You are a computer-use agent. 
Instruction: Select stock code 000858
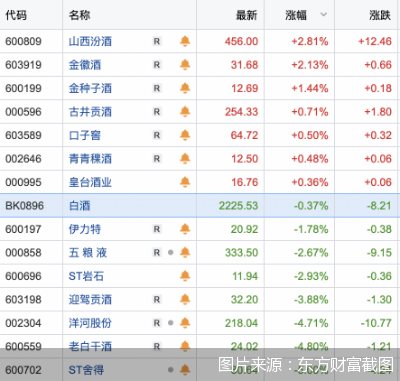coord(23,253)
